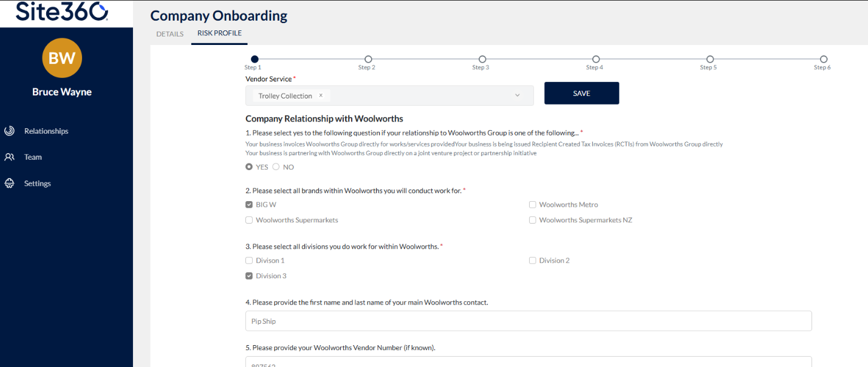Jump to Step 4 in the progress stepper
Image resolution: width=868 pixels, height=367 pixels.
596,59
